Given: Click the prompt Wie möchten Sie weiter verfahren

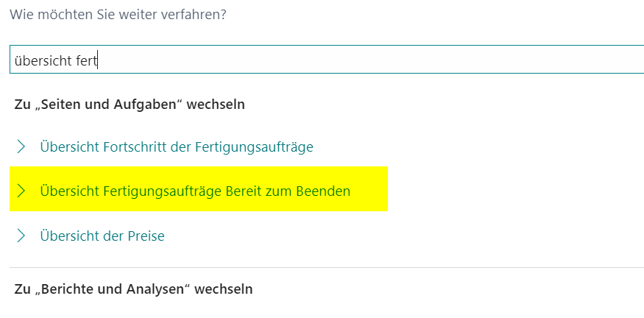Looking at the screenshot, I should (x=118, y=15).
